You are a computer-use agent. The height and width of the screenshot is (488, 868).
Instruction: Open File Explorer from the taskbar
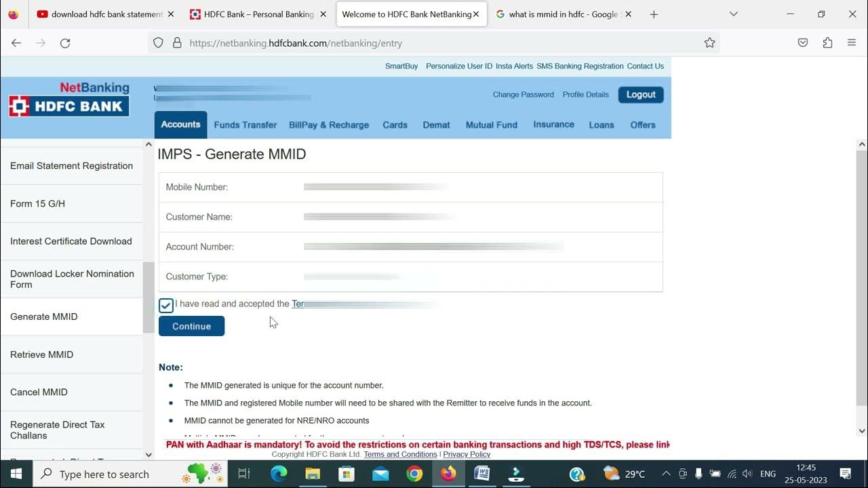[313, 474]
